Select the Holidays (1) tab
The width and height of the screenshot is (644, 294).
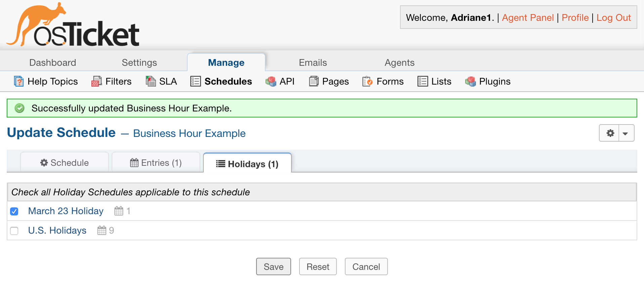(247, 163)
